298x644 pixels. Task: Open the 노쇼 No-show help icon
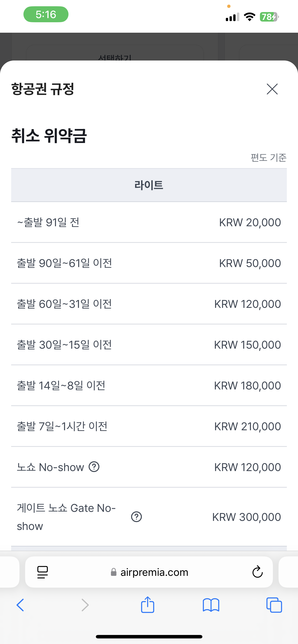tap(94, 467)
